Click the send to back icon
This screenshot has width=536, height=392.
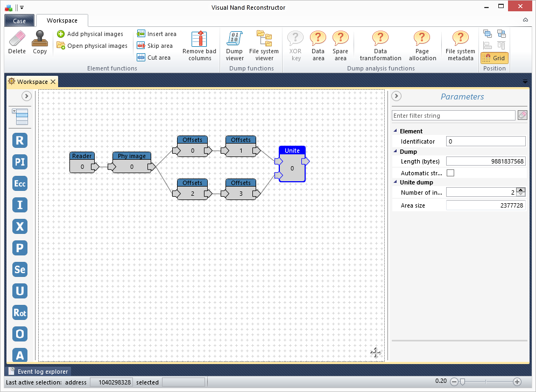pyautogui.click(x=502, y=33)
